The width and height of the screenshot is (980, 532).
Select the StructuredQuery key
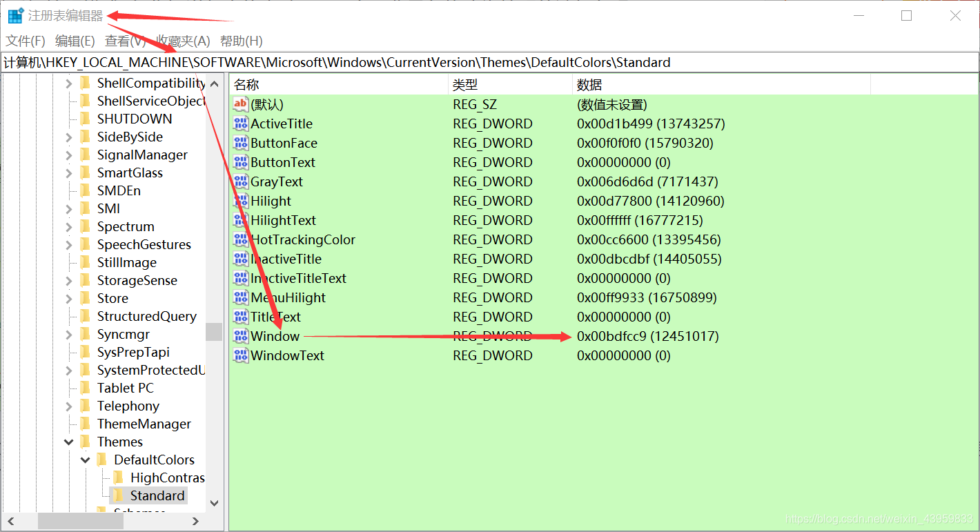146,316
